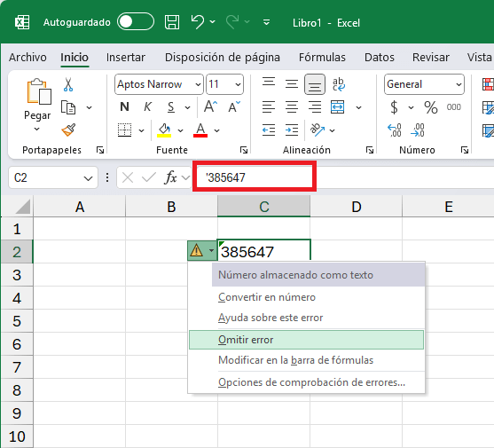Open the Datos tab
Screen dimensions: 494x448
pyautogui.click(x=380, y=58)
